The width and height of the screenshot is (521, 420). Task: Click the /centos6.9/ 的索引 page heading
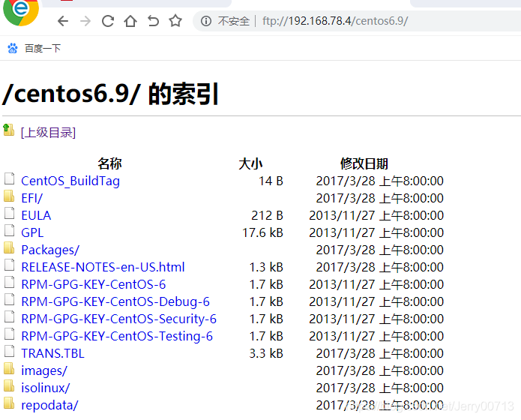pos(110,94)
